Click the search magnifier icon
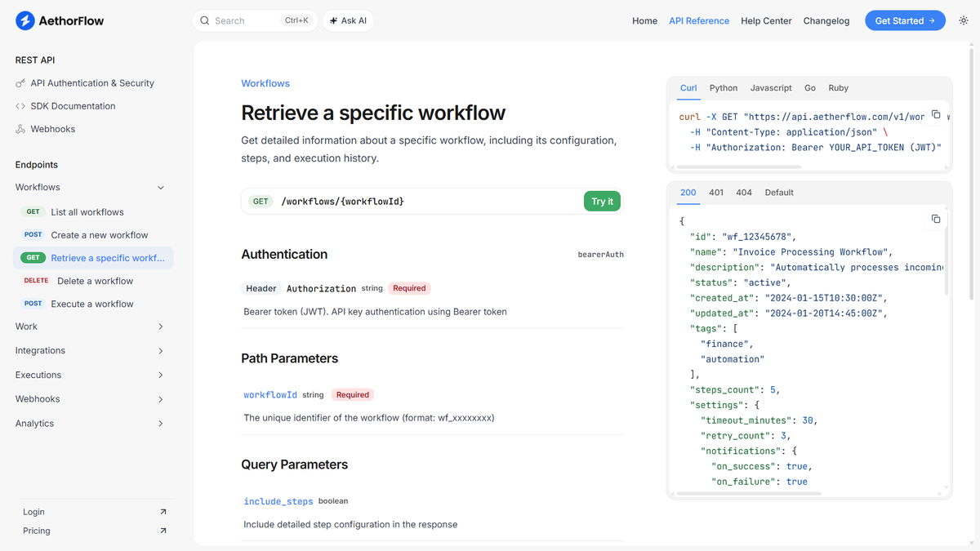Viewport: 980px width, 551px height. coord(205,20)
